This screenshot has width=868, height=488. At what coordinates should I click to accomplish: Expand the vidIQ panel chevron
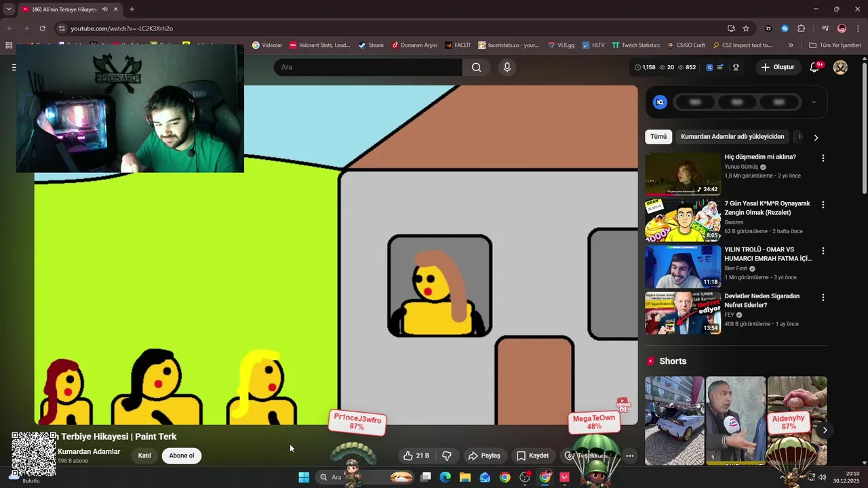813,102
